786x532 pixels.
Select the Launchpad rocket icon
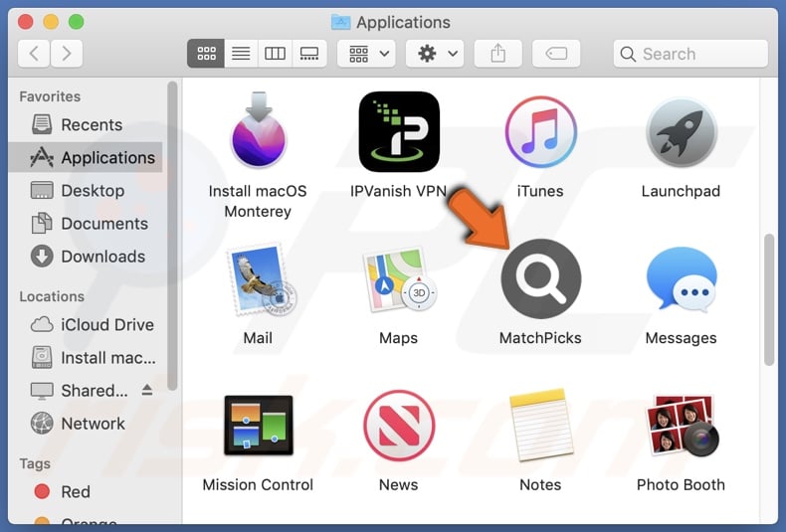pos(682,132)
